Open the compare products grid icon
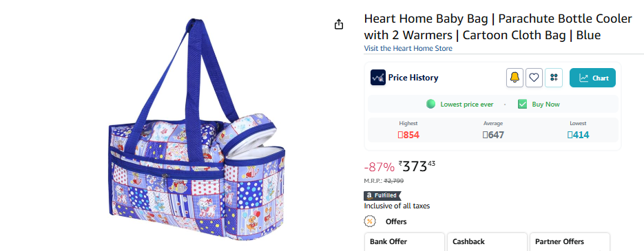 click(x=554, y=78)
